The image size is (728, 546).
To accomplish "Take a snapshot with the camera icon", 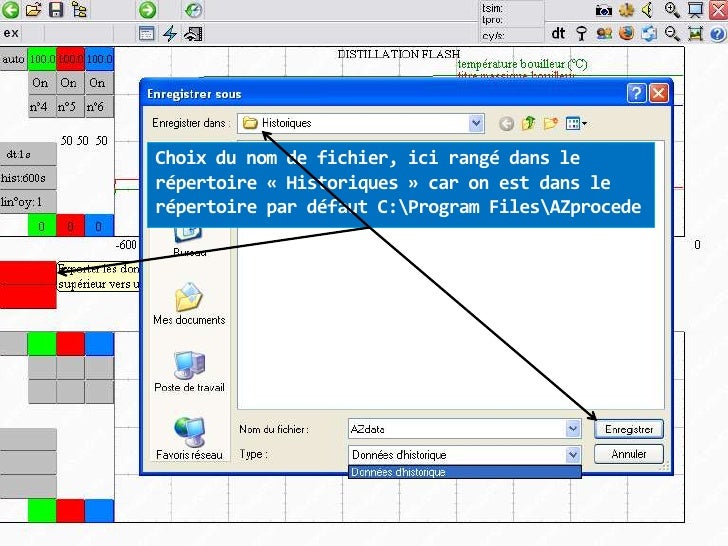I will click(604, 10).
